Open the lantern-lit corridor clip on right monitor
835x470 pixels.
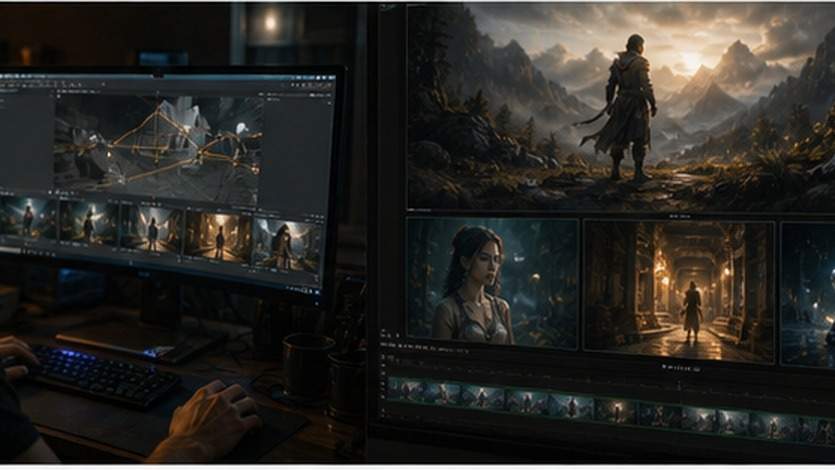(679, 291)
